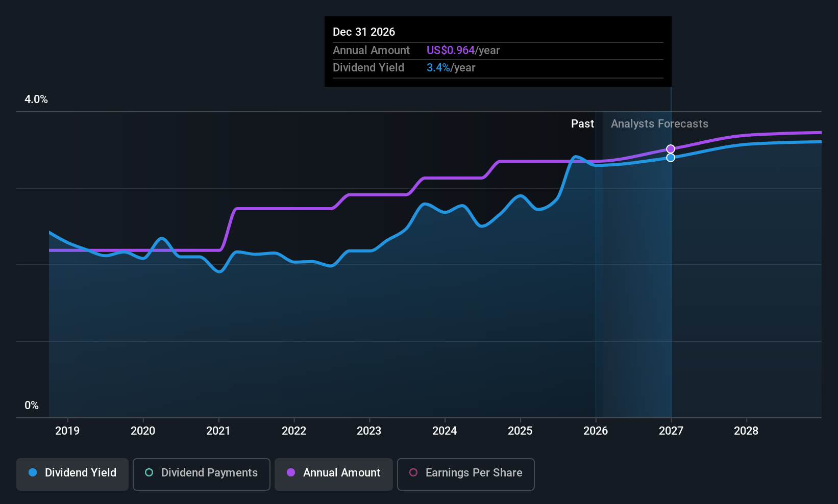Click the Annual Amount tooltip row label
This screenshot has width=838, height=504.
pos(372,51)
